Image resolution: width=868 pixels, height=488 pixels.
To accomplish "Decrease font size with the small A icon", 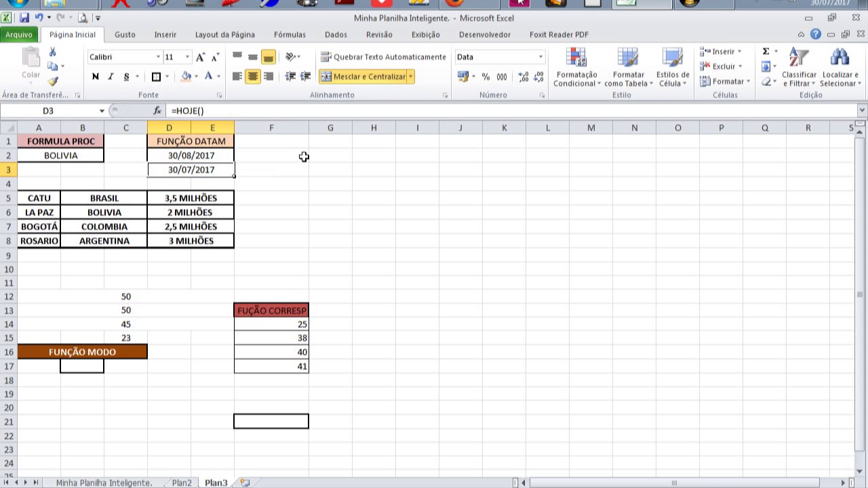I will (x=215, y=58).
